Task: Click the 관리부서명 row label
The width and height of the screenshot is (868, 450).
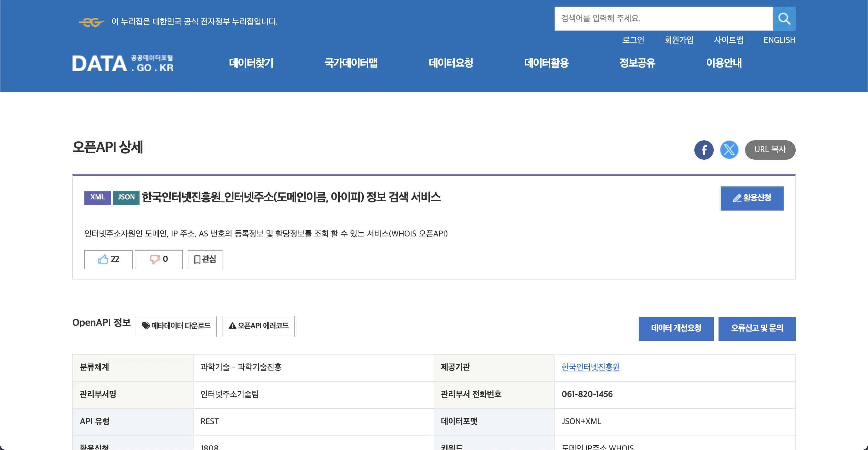Action: [x=98, y=394]
